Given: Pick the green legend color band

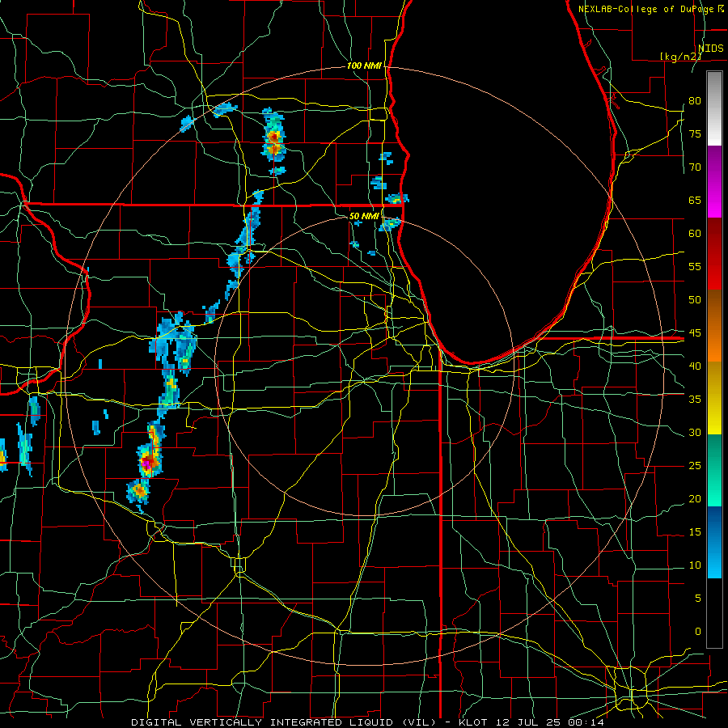Looking at the screenshot, I should coord(714,470).
